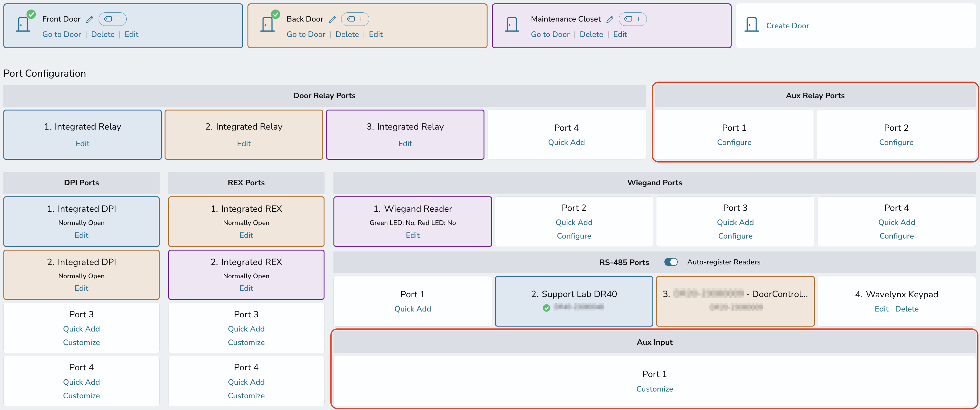The image size is (980, 410).
Task: Quick Add on REX Port 4
Action: point(246,382)
